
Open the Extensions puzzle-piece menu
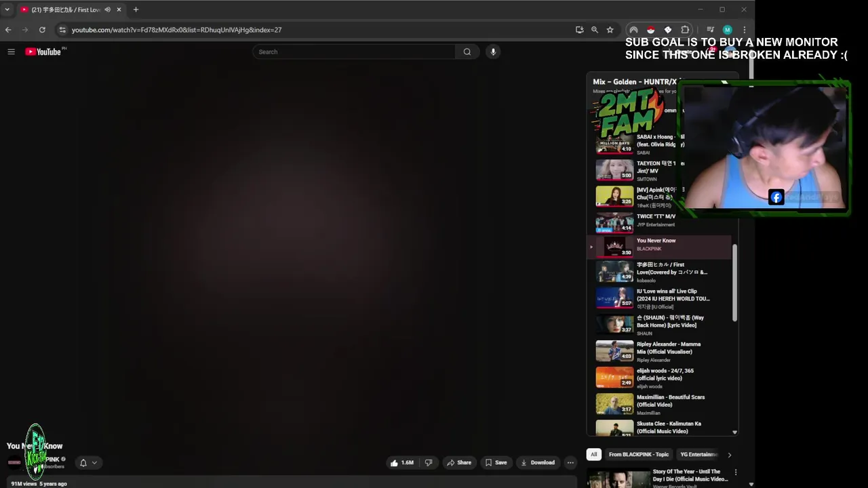tap(685, 30)
